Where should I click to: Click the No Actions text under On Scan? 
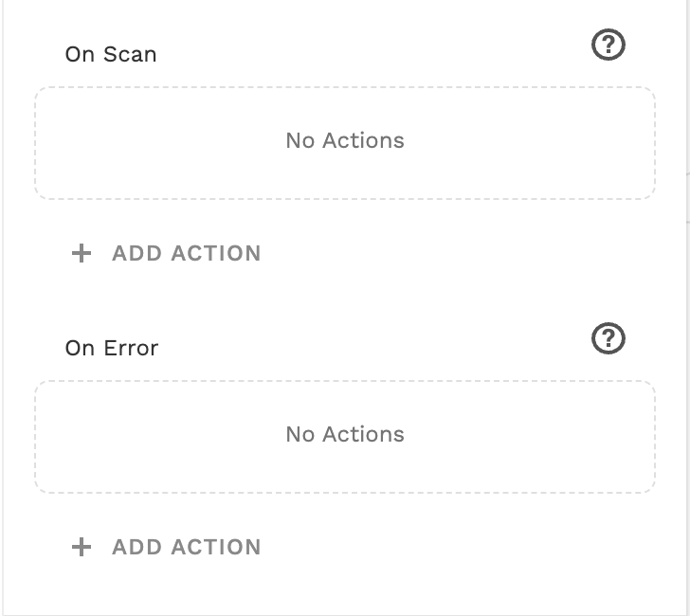click(x=345, y=140)
